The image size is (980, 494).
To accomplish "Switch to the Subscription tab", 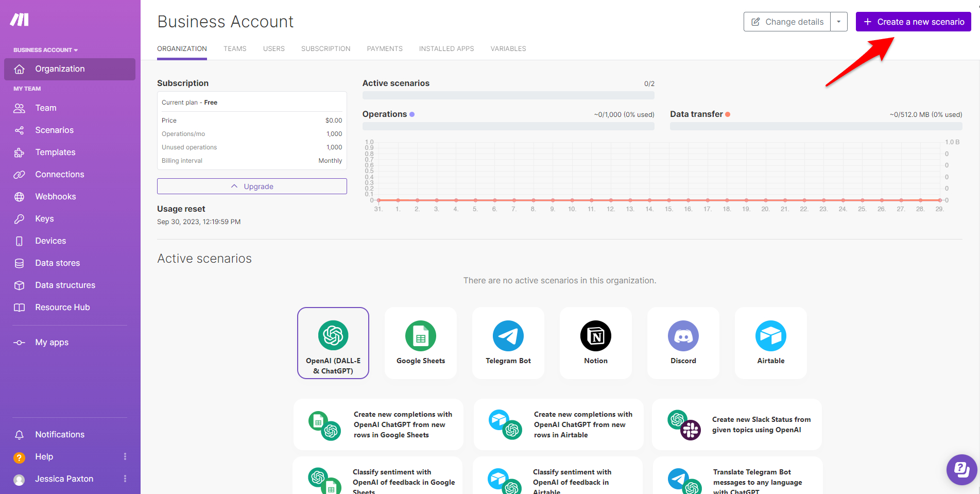I will 326,48.
